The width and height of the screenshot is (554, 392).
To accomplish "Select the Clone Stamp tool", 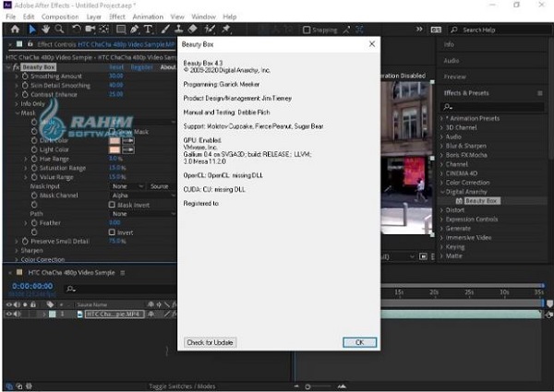I will pyautogui.click(x=179, y=30).
